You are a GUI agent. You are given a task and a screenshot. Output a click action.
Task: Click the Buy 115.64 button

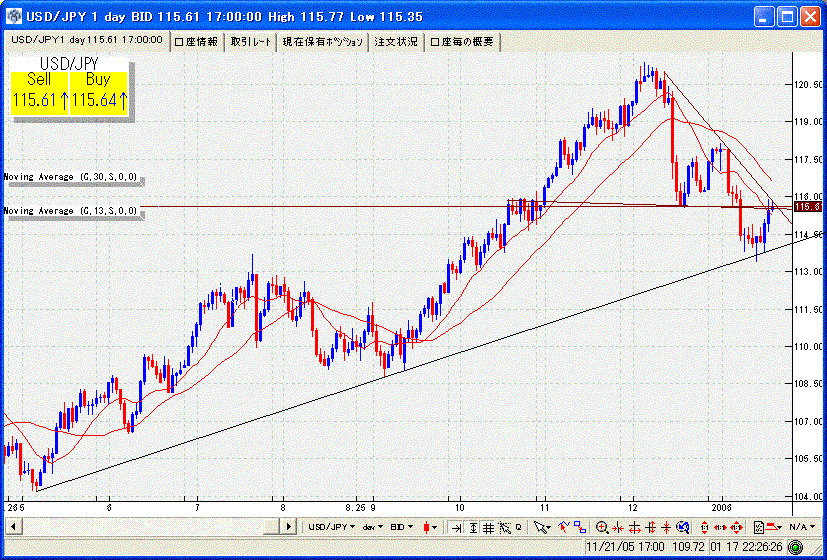99,93
